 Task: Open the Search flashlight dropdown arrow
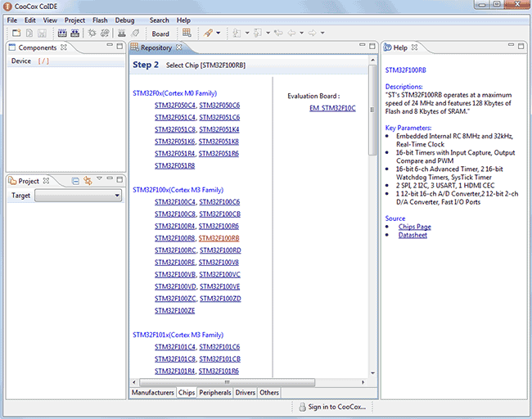click(x=219, y=33)
